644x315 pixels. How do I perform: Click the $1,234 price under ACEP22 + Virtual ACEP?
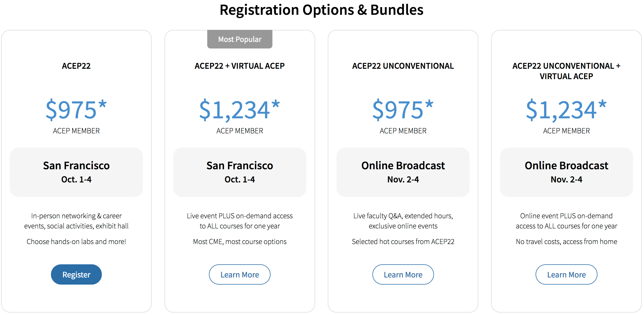(240, 110)
